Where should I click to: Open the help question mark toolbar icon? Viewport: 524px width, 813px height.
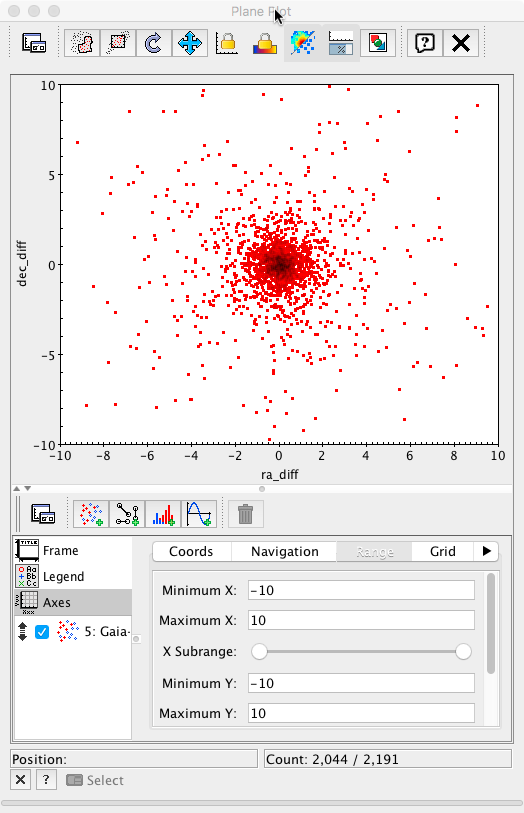point(424,43)
